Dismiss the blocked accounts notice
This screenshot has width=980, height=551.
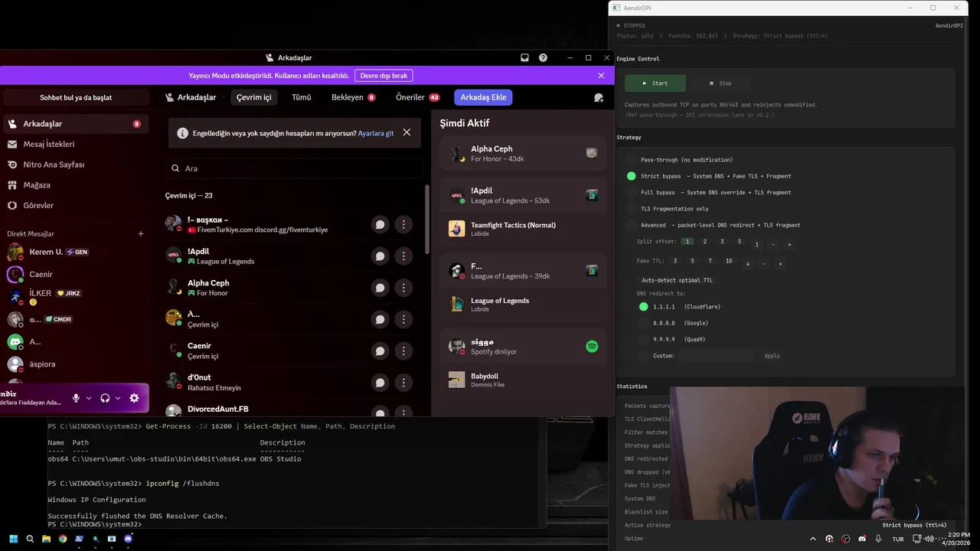(407, 132)
